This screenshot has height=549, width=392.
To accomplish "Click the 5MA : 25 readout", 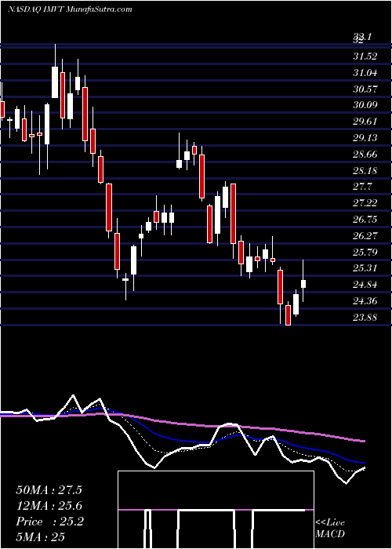I will [41, 537].
